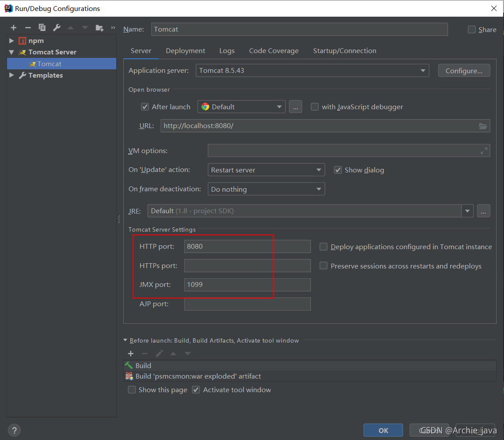Confirm with the OK button
This screenshot has width=504, height=440.
[383, 430]
